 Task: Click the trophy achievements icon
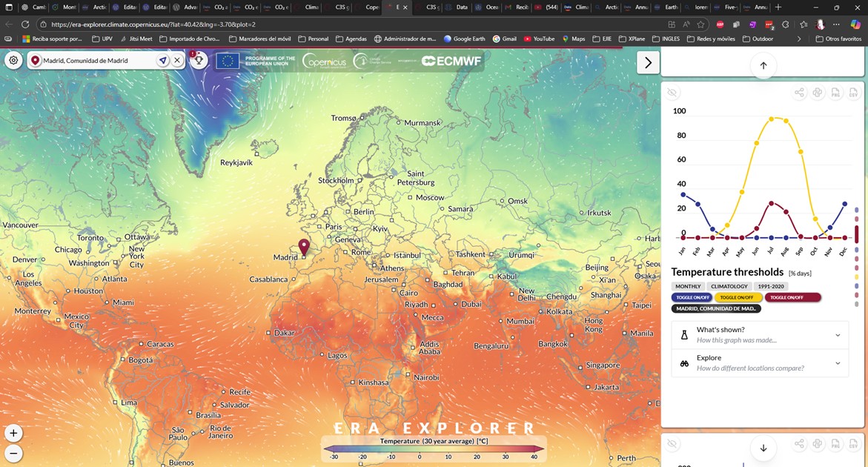click(x=199, y=60)
